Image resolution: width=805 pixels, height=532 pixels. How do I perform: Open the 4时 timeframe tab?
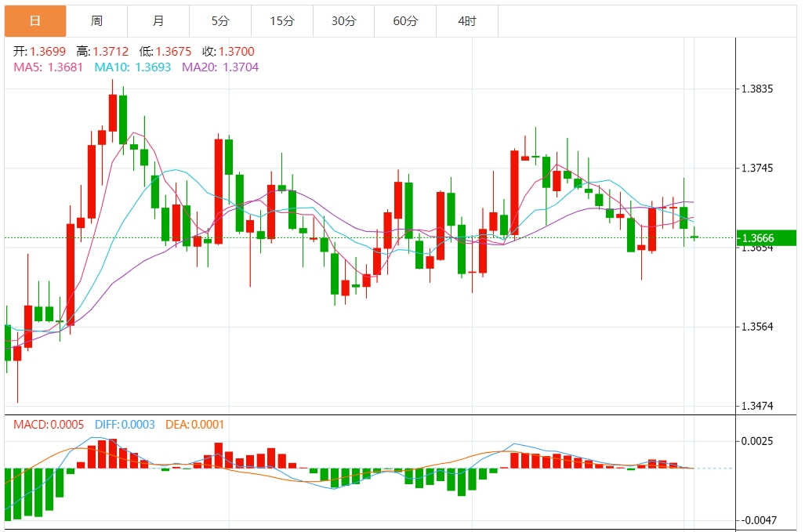click(467, 21)
